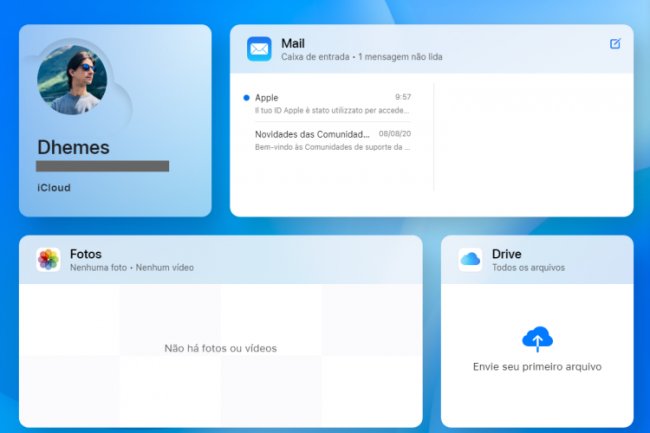Image resolution: width=650 pixels, height=433 pixels.
Task: Click the blue unread dot beside Apple
Action: (x=246, y=98)
